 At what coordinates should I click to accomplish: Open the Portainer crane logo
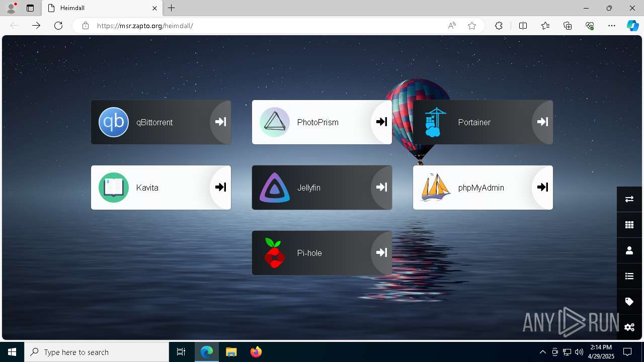(436, 122)
